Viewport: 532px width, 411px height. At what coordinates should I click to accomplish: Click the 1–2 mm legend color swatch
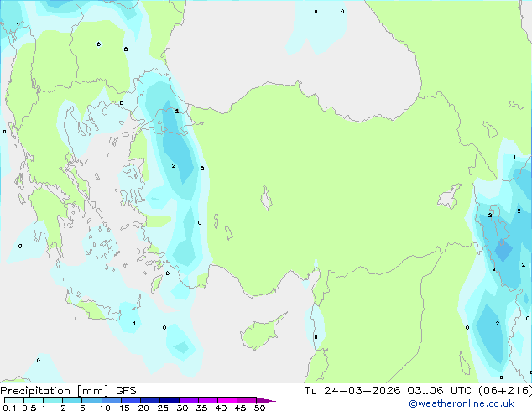point(53,400)
